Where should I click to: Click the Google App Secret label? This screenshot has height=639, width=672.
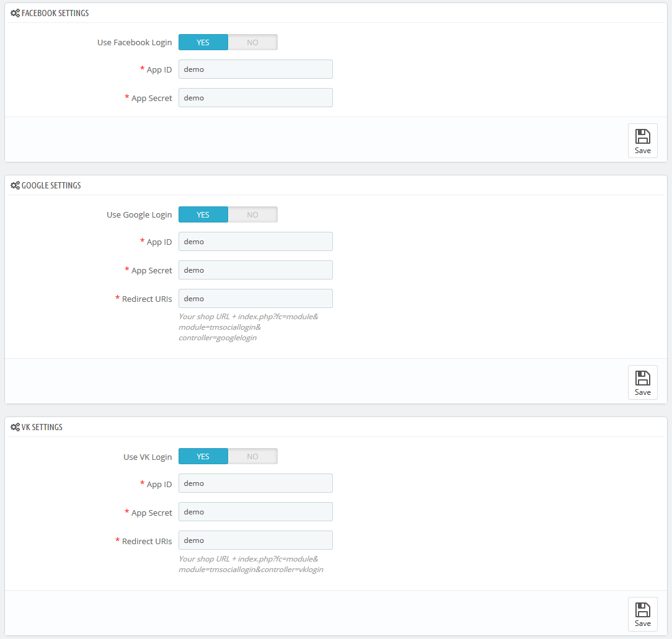(152, 270)
